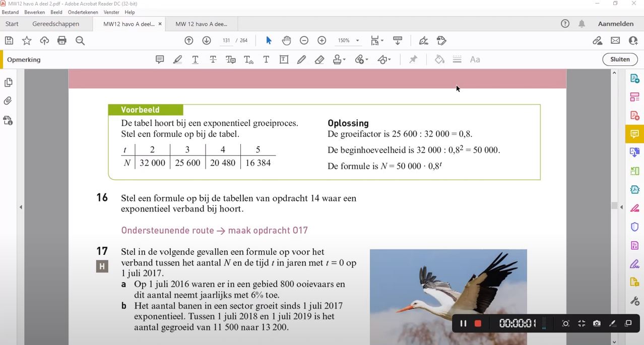Activate the hand pan tool

click(x=286, y=40)
